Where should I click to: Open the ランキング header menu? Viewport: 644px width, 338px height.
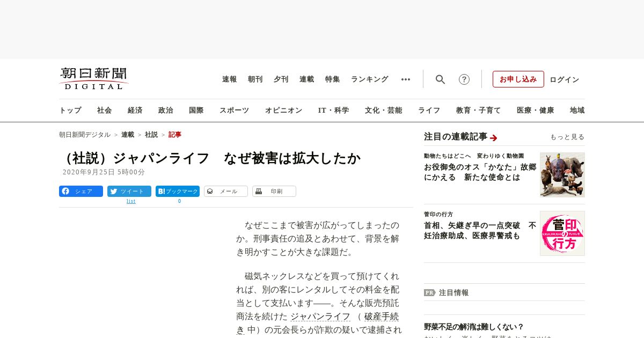(370, 79)
